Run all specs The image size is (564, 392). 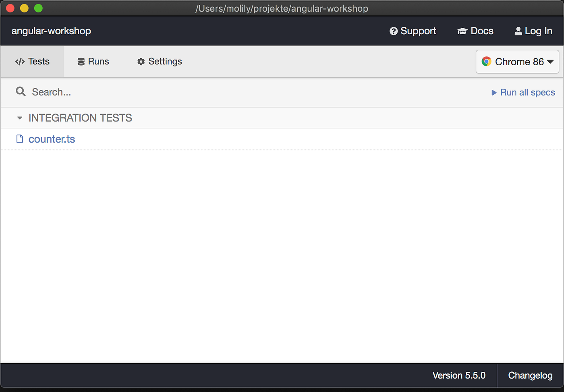click(x=527, y=92)
